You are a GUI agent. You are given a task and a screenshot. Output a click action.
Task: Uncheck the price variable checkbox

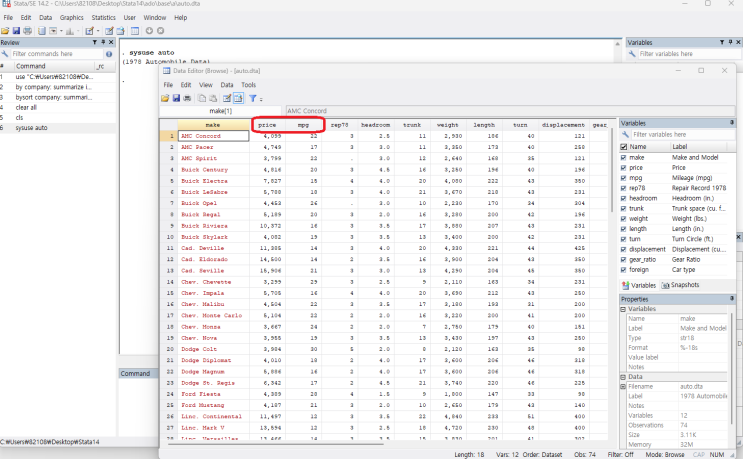pyautogui.click(x=625, y=169)
